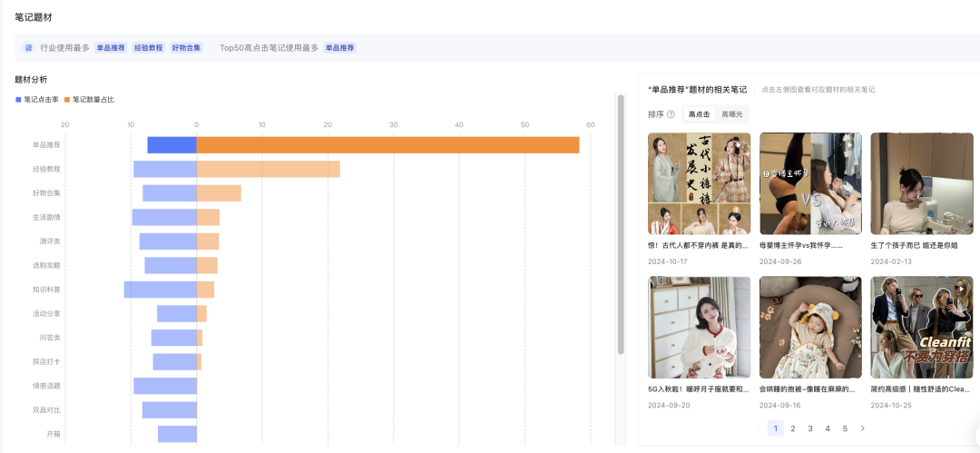Go to pagination page 3

[x=810, y=428]
